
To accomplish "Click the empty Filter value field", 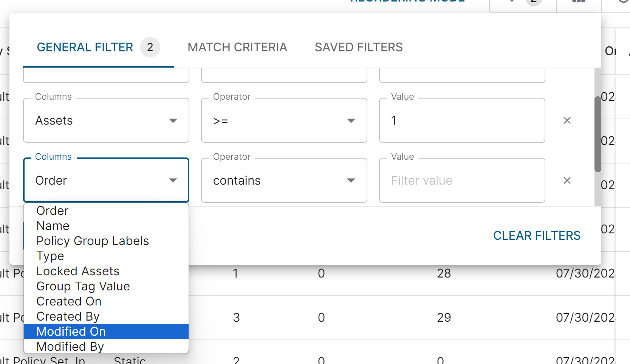I will pos(462,180).
